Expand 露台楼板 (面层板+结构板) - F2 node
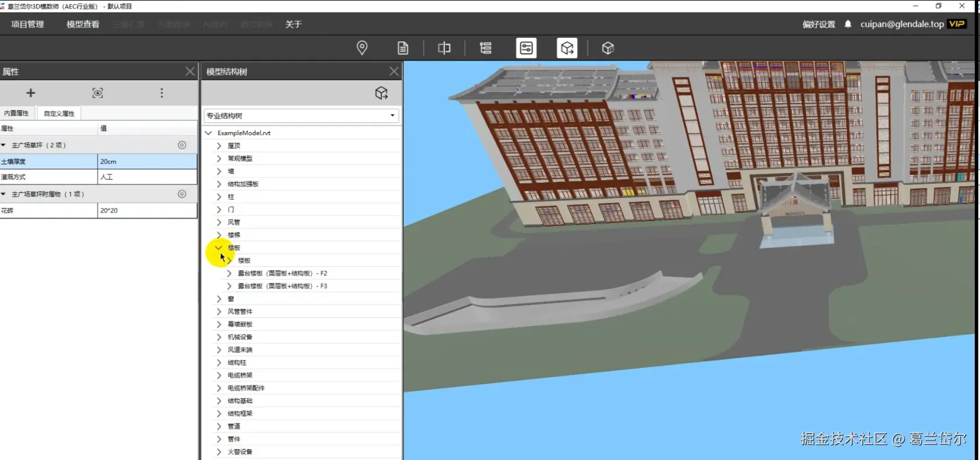 click(x=229, y=273)
